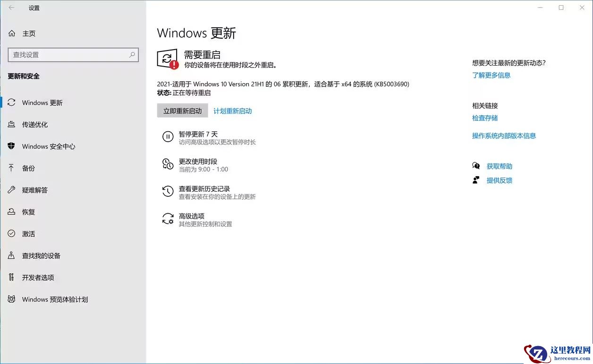593x364 pixels.
Task: Open 检查存储 under 相关链接
Action: click(485, 118)
